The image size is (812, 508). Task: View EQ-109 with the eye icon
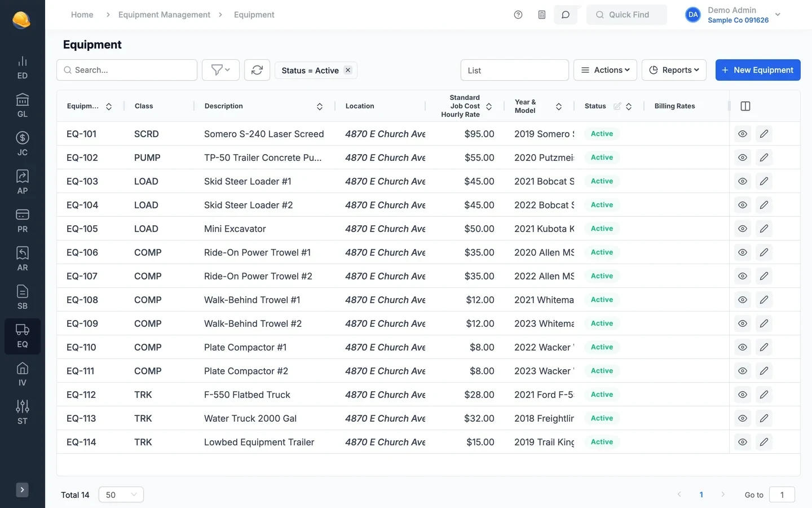pos(743,323)
